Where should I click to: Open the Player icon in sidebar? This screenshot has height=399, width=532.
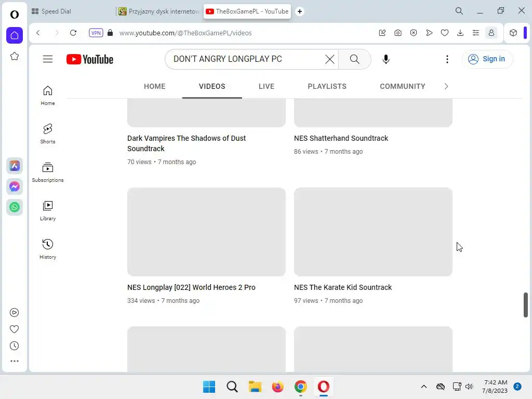[14, 312]
